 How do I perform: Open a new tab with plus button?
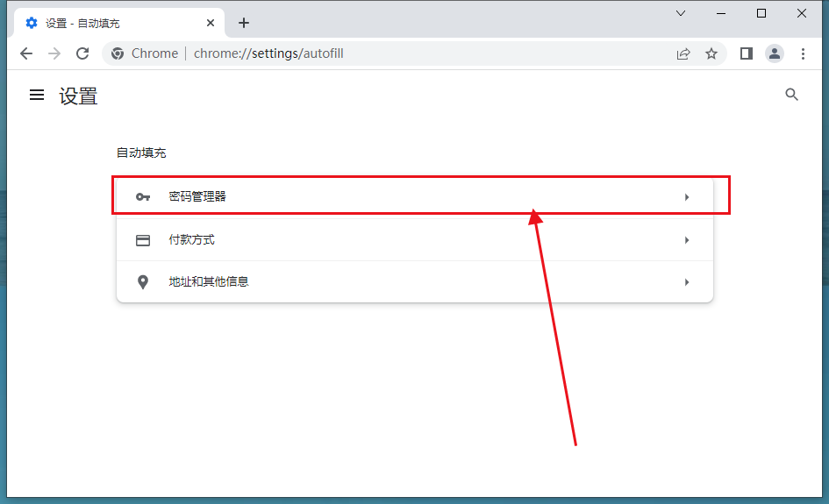coord(244,23)
